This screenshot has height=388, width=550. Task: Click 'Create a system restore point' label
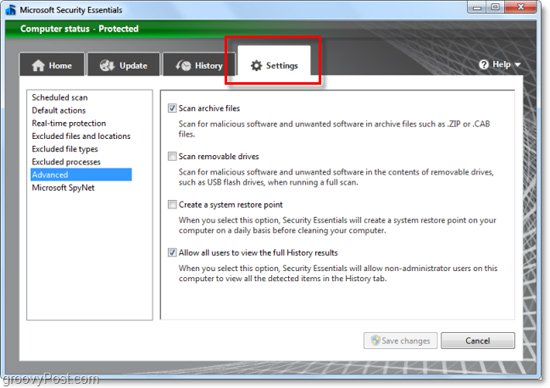coord(230,205)
